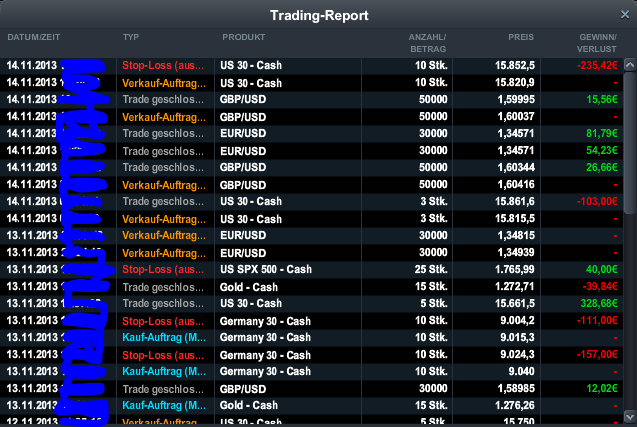Select the GBP/USD price 1,58985
Image resolution: width=637 pixels, height=427 pixels.
pos(516,389)
